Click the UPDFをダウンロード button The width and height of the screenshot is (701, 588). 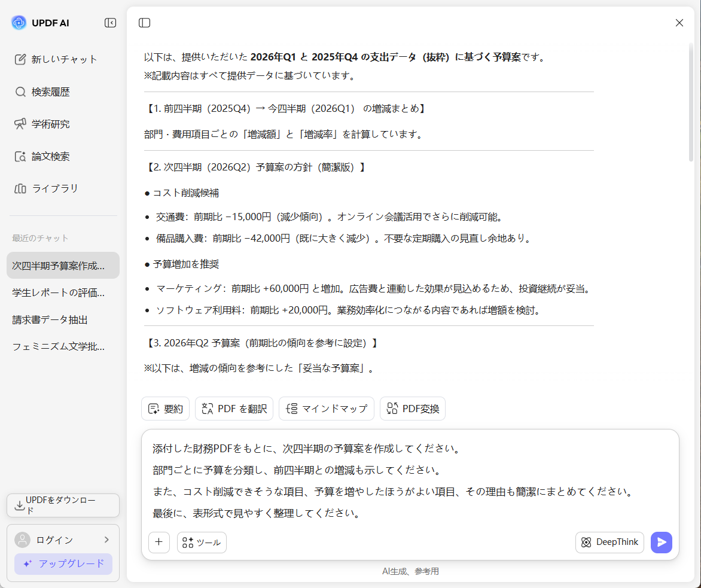(63, 505)
